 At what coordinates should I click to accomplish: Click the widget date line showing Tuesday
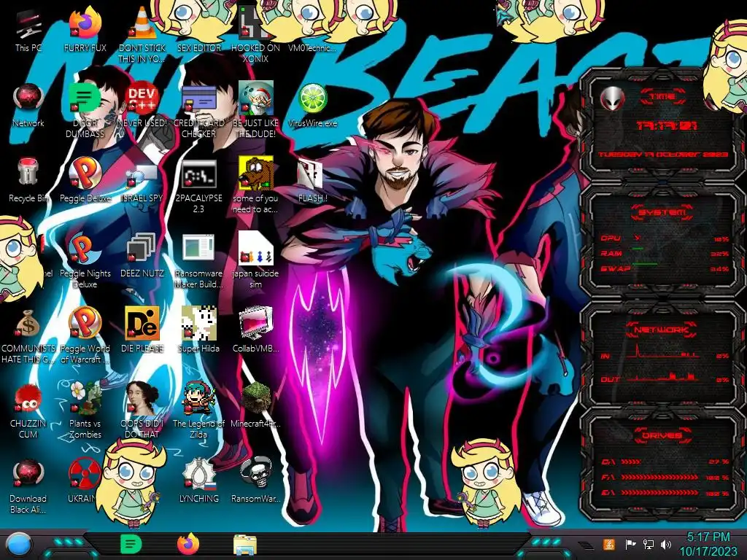click(662, 155)
